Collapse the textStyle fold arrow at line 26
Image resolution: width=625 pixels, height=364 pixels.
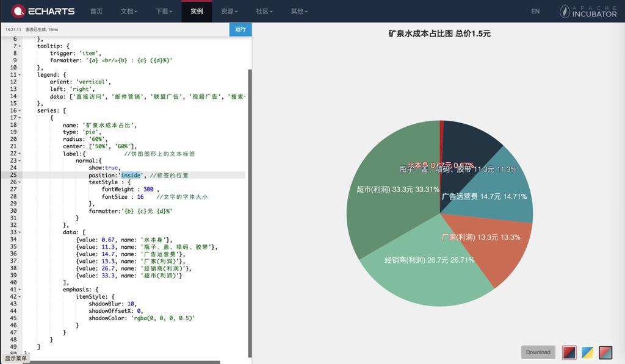click(x=20, y=182)
